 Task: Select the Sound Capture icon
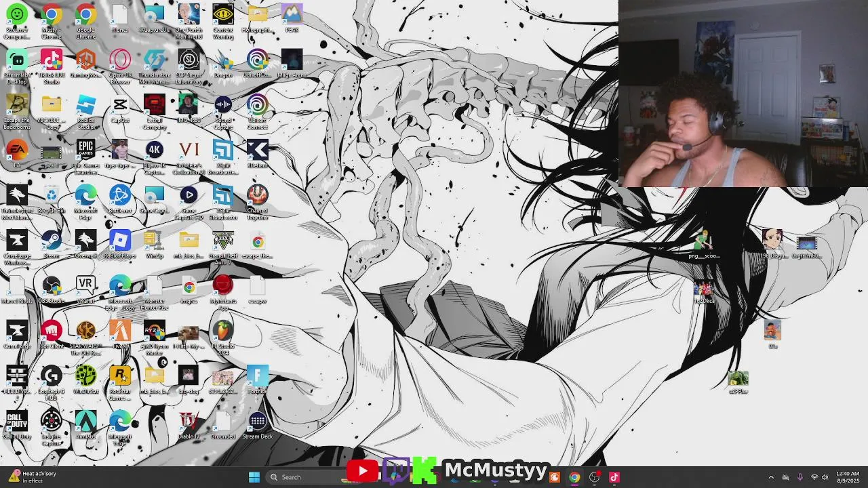click(x=223, y=112)
